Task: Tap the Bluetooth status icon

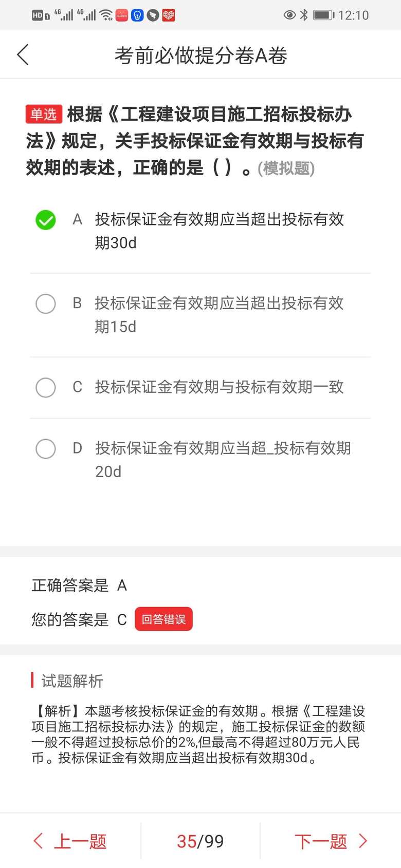Action: (304, 15)
